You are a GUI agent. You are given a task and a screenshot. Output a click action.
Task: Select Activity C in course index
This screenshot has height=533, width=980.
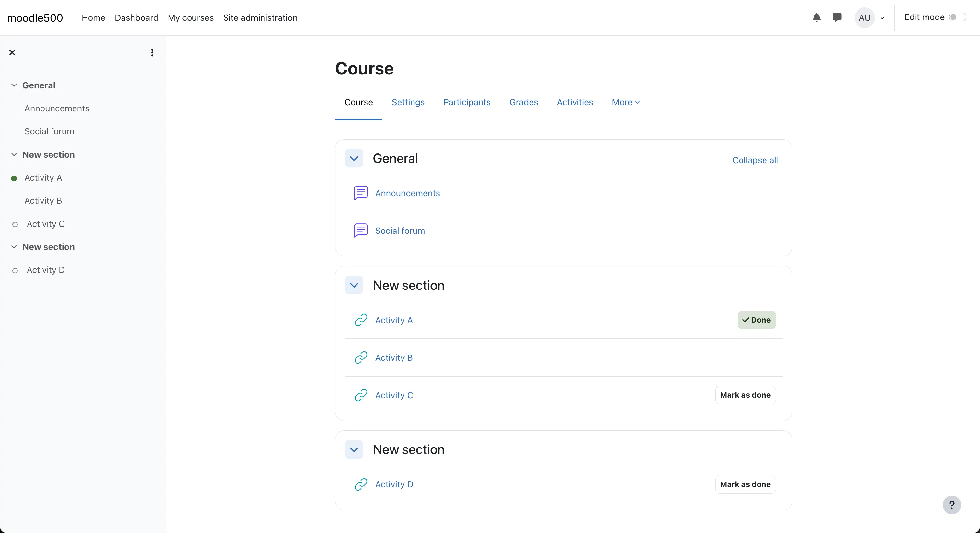coord(46,224)
